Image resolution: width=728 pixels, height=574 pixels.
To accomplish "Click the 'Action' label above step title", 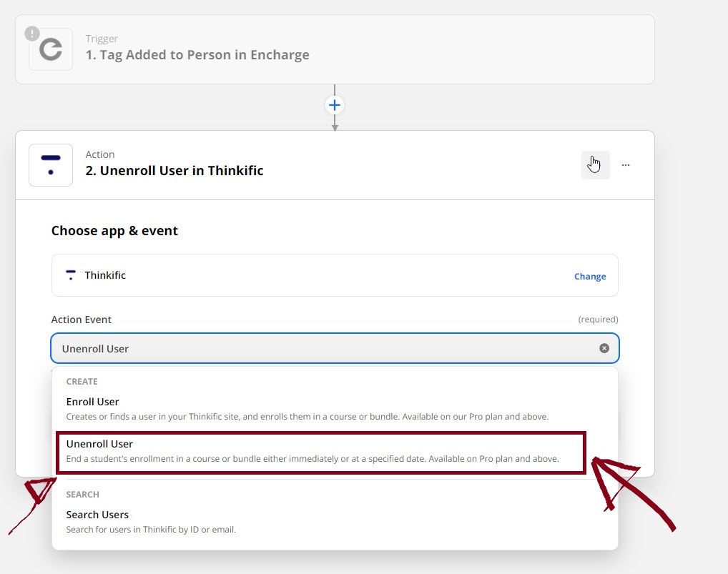I will 100,154.
